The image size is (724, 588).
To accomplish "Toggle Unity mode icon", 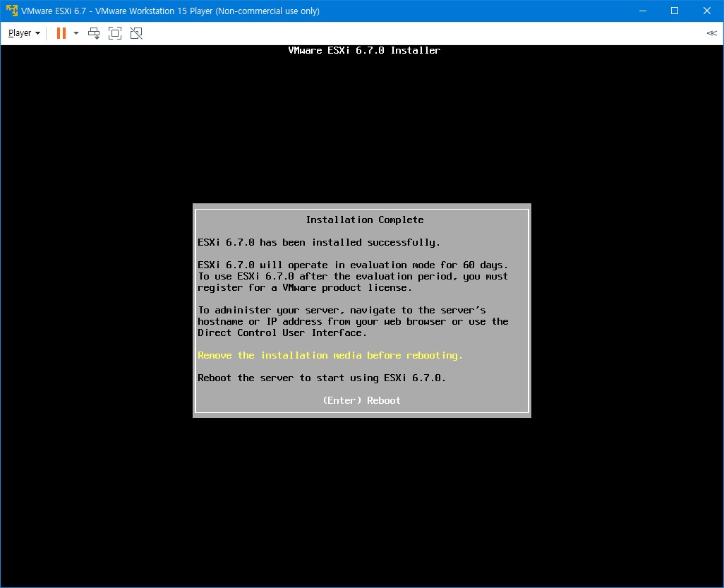I will tap(136, 33).
